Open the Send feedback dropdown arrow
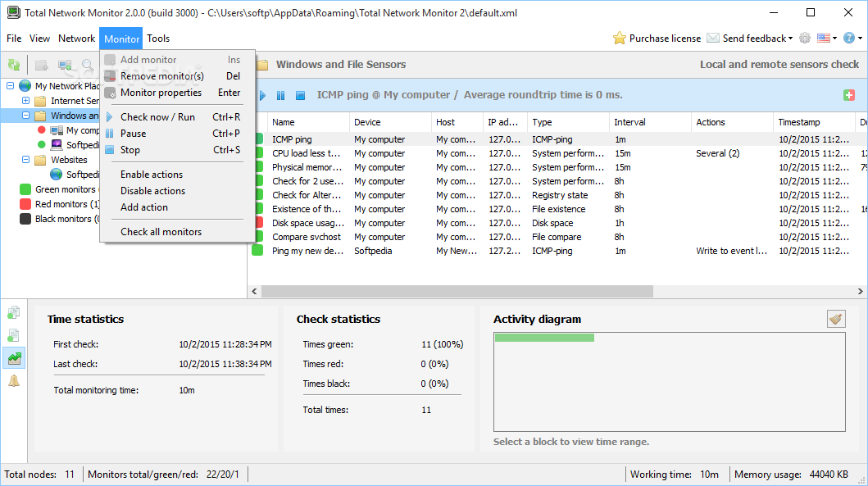 pyautogui.click(x=790, y=39)
